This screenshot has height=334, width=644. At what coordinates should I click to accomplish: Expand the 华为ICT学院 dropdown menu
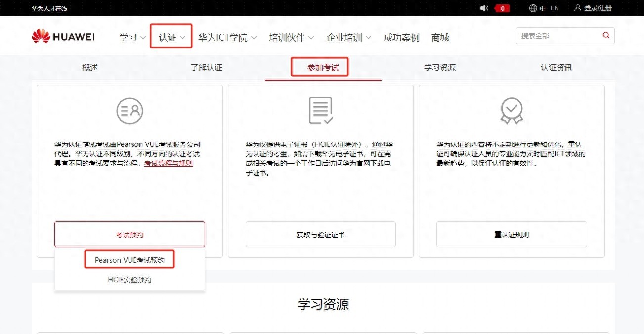coord(227,37)
